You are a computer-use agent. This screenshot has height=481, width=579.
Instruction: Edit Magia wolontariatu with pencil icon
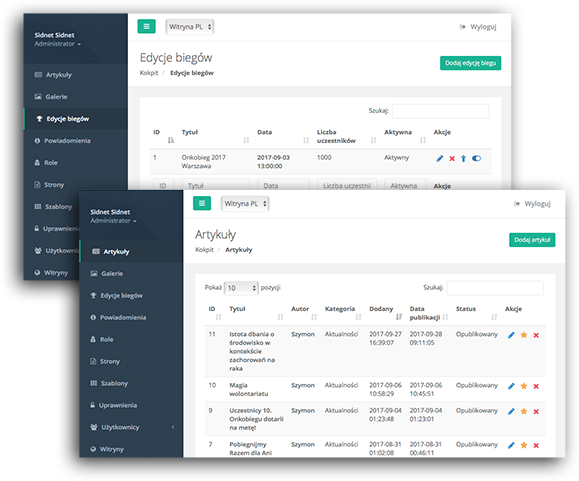coord(511,386)
